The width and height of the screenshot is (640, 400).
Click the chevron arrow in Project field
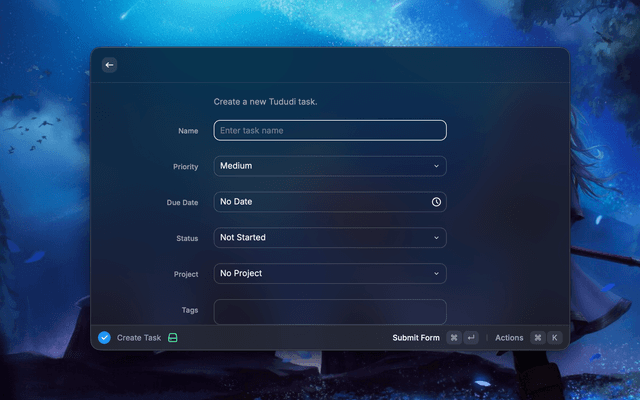point(436,274)
